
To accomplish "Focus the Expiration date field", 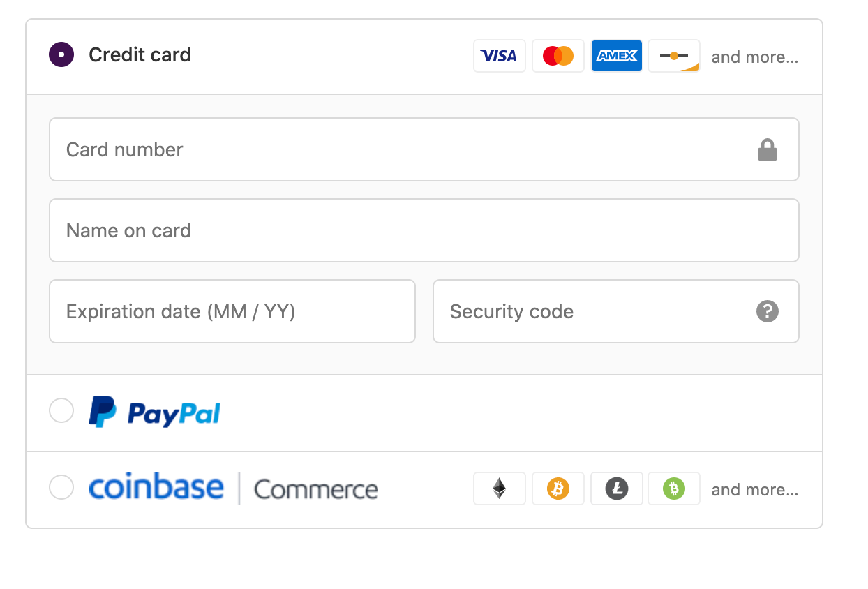I will [232, 311].
